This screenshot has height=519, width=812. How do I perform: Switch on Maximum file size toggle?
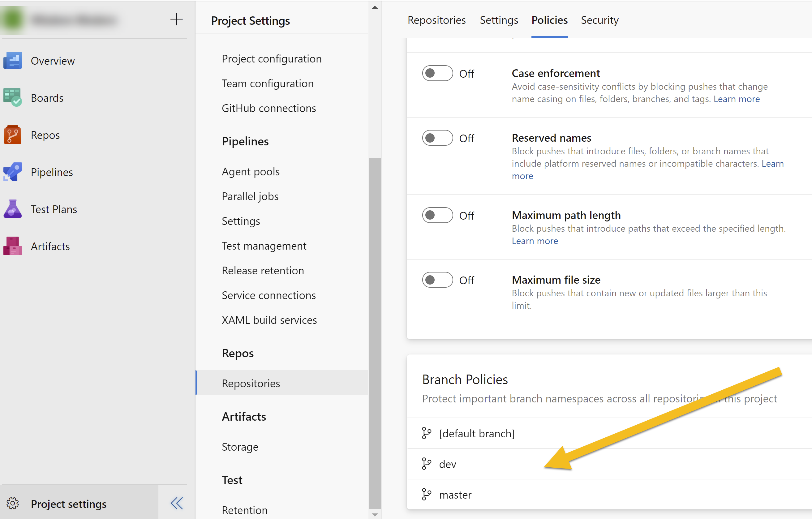pyautogui.click(x=437, y=280)
